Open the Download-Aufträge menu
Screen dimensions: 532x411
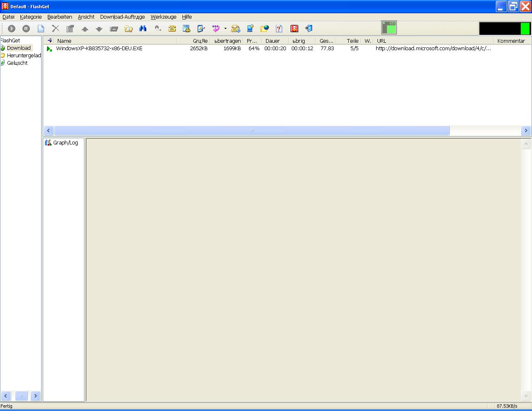(123, 17)
